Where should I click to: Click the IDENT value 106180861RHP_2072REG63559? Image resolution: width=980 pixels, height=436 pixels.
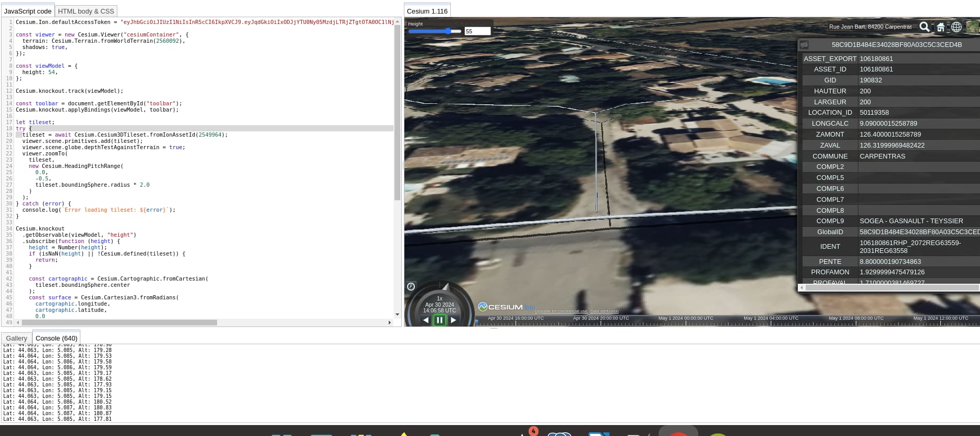click(x=910, y=247)
